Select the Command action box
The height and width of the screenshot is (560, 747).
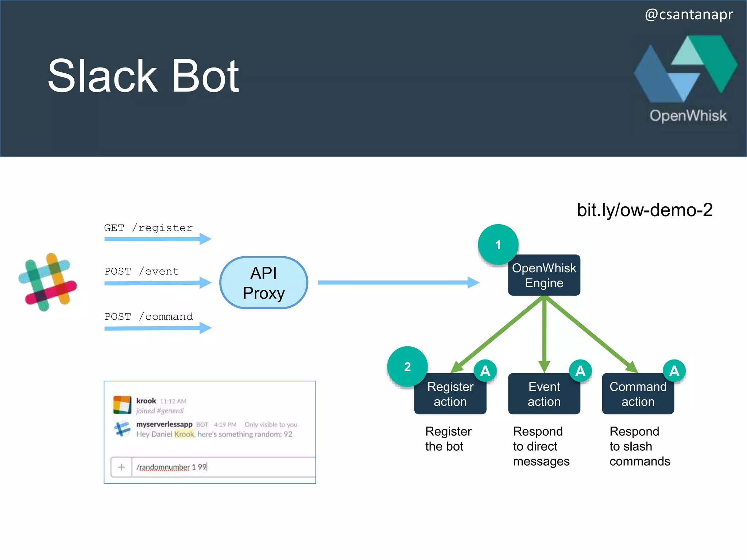coord(638,394)
